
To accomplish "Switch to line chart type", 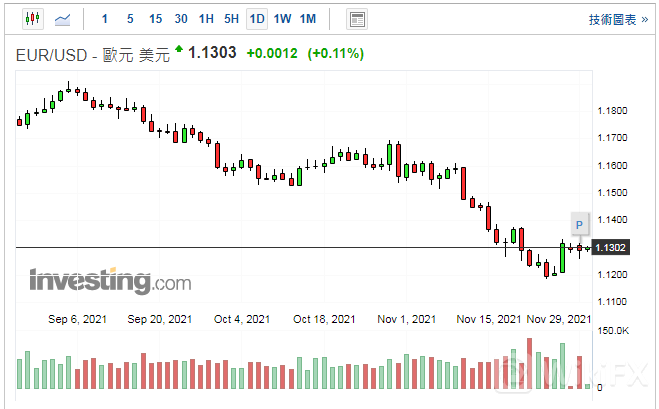I will click(62, 19).
